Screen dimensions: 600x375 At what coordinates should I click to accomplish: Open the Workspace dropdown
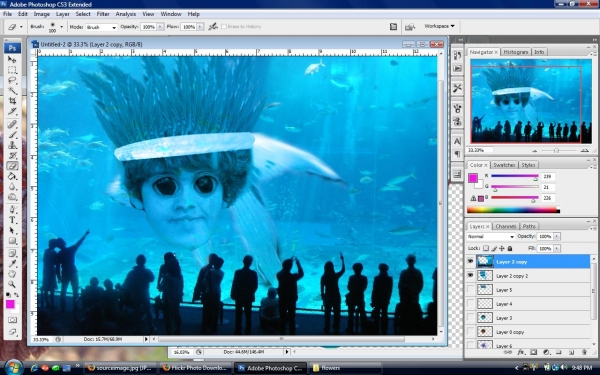point(439,26)
